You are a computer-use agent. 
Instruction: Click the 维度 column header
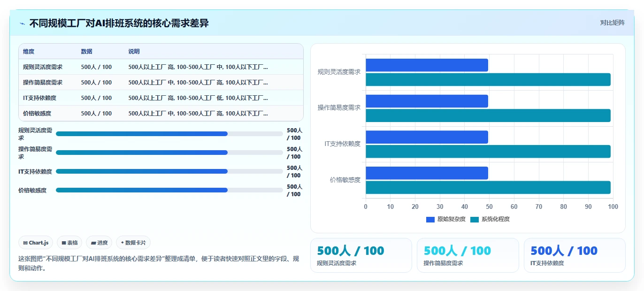coord(29,52)
